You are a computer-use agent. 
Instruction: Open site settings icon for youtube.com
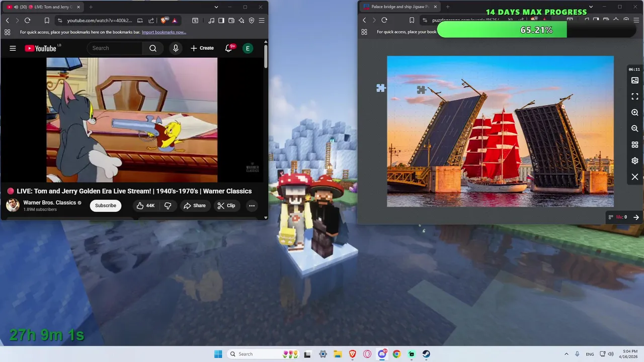click(x=60, y=21)
